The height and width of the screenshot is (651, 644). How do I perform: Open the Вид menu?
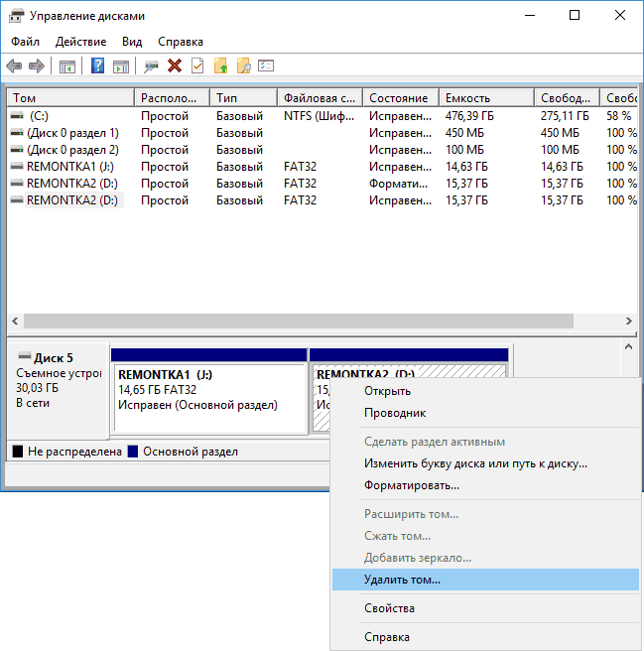132,42
